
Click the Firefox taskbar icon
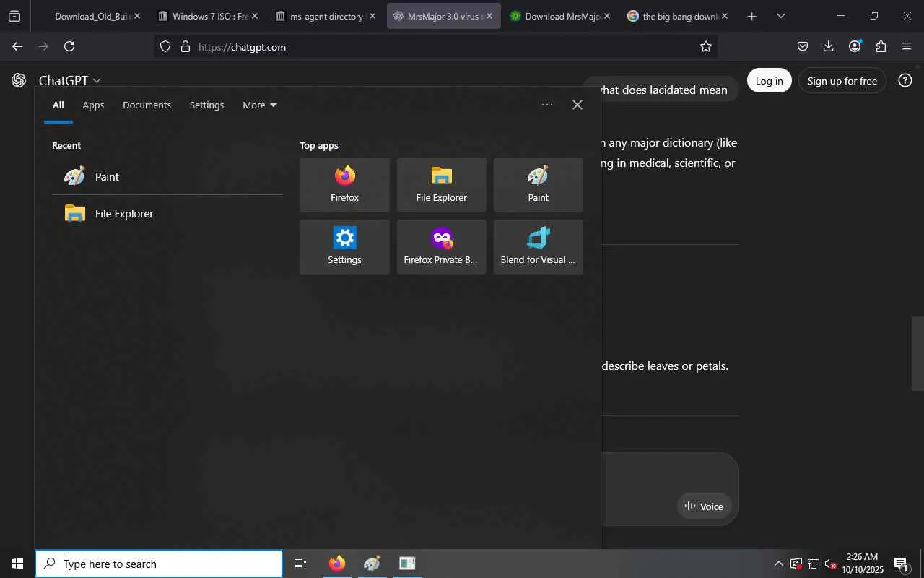coord(337,564)
